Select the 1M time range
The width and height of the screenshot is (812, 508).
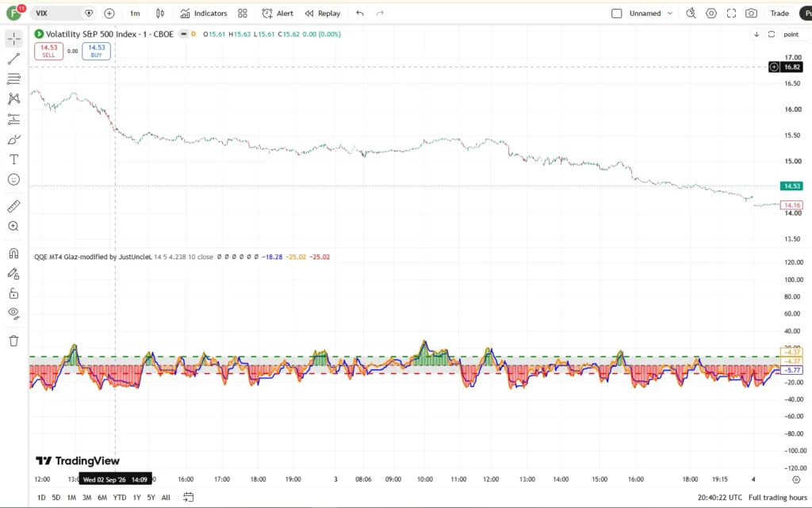pos(71,497)
